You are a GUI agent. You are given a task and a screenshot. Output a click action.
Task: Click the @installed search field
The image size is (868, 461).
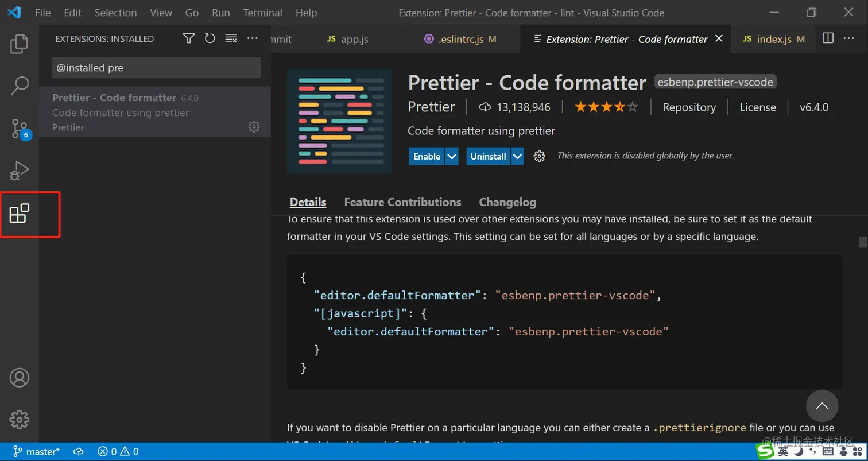[156, 68]
